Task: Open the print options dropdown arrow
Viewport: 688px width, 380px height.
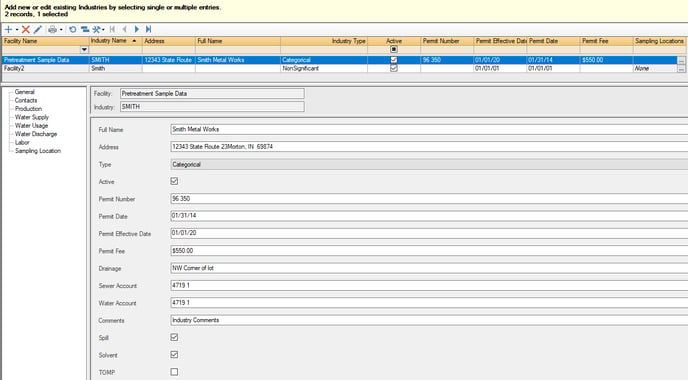Action: 61,29
